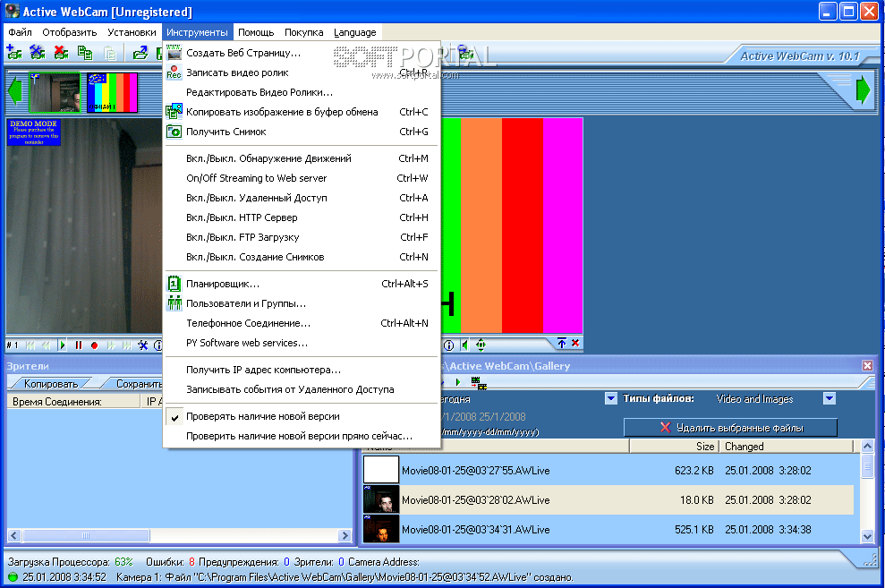This screenshot has width=885, height=588.
Task: Click the Rec icon for recording video
Action: click(174, 72)
